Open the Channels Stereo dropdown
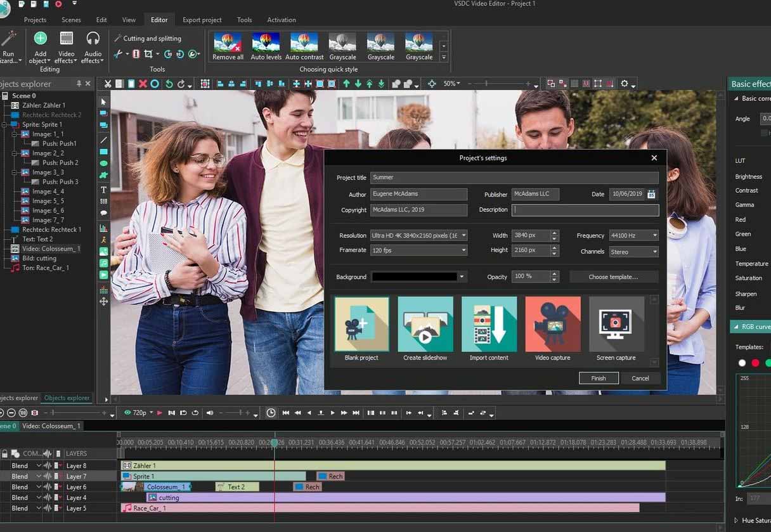This screenshot has height=532, width=771. click(654, 252)
